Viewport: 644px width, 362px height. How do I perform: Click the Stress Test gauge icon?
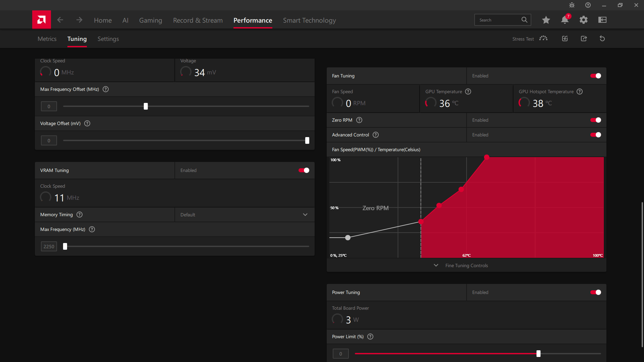[543, 39]
